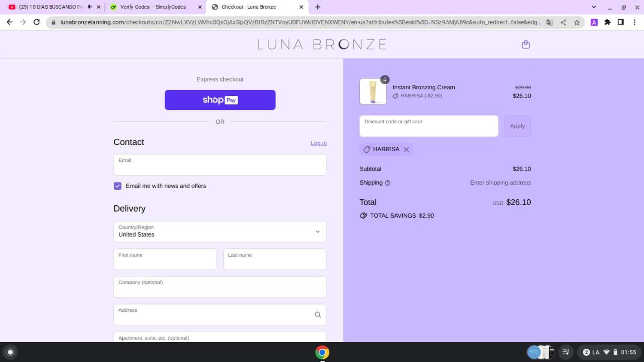
Task: Click the Company (optional) field
Action: [x=220, y=287]
